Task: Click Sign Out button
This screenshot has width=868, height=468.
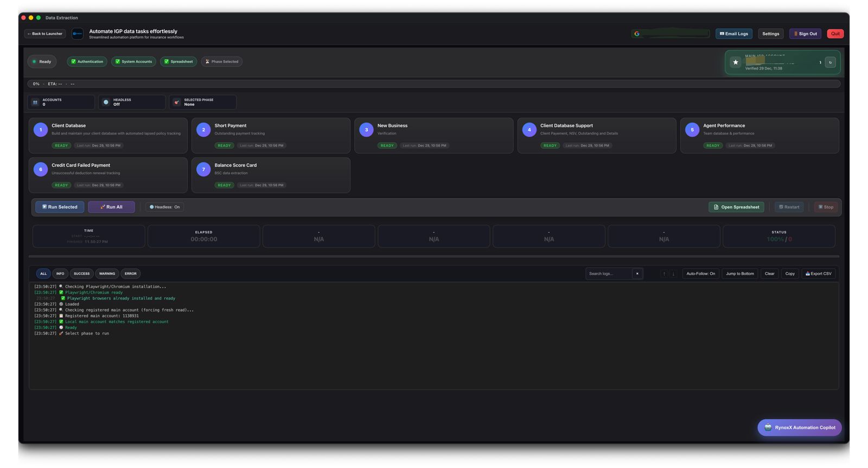Action: point(805,34)
